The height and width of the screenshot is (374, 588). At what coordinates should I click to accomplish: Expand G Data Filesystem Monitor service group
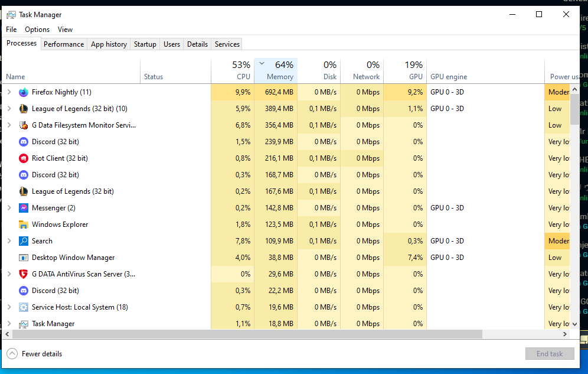[9, 125]
